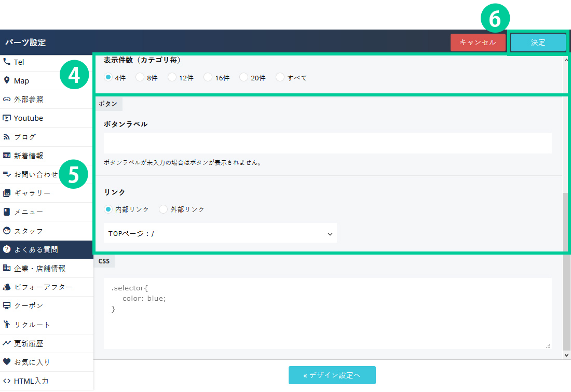Click the Youtube play icon
The height and width of the screenshot is (392, 571).
point(7,118)
